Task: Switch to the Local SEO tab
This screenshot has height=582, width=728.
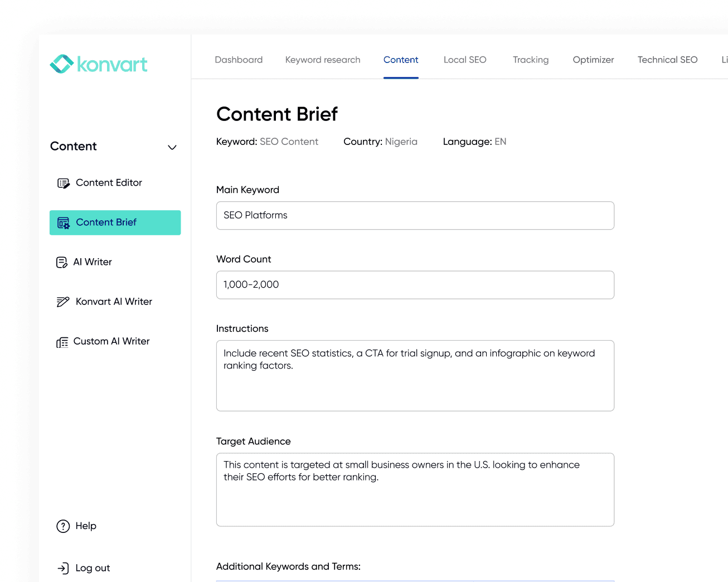Action: (465, 60)
